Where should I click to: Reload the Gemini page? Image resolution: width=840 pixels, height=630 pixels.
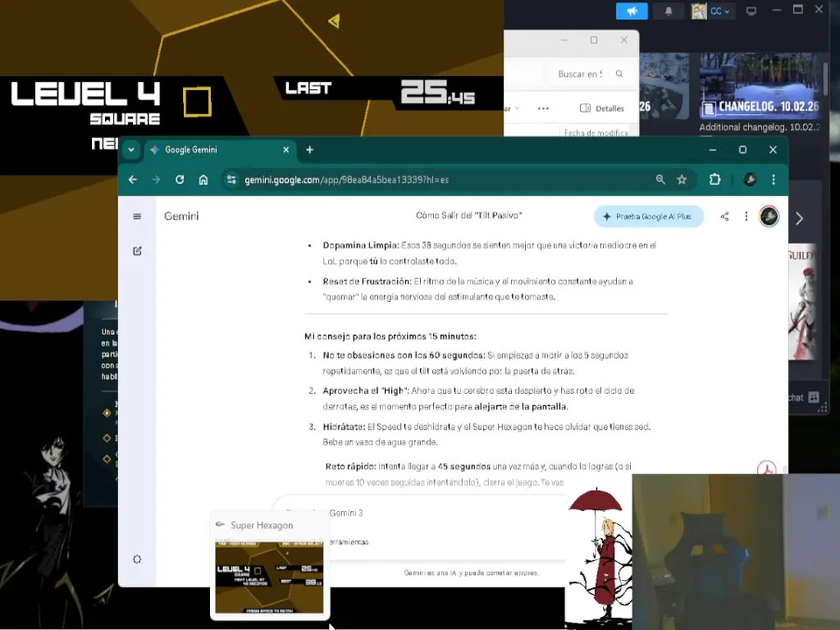pos(179,180)
